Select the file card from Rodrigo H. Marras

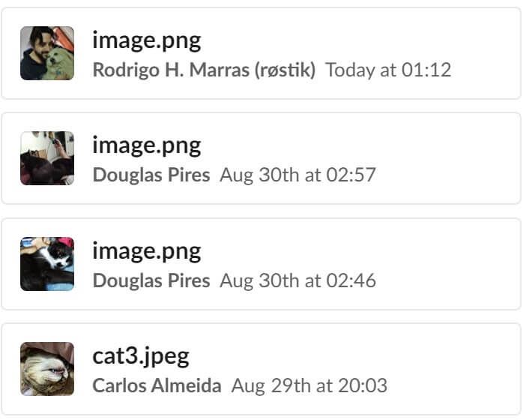coord(261,53)
